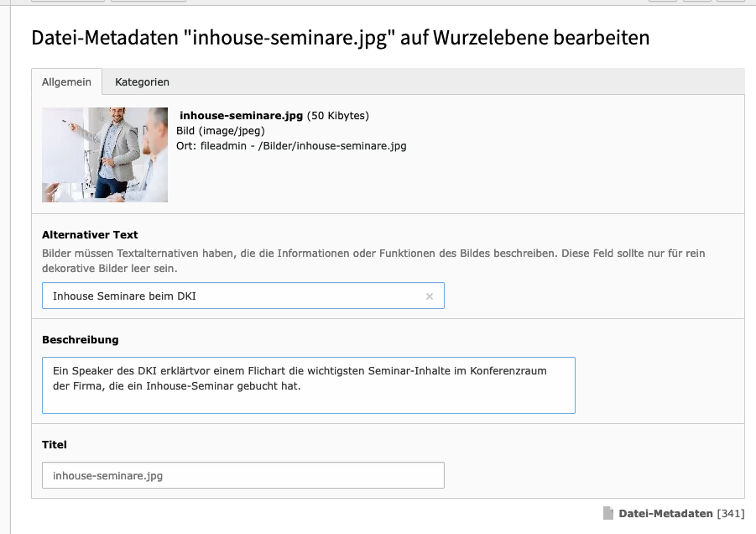Click the file size (50 Kibytes) text
The height and width of the screenshot is (534, 756).
(338, 116)
